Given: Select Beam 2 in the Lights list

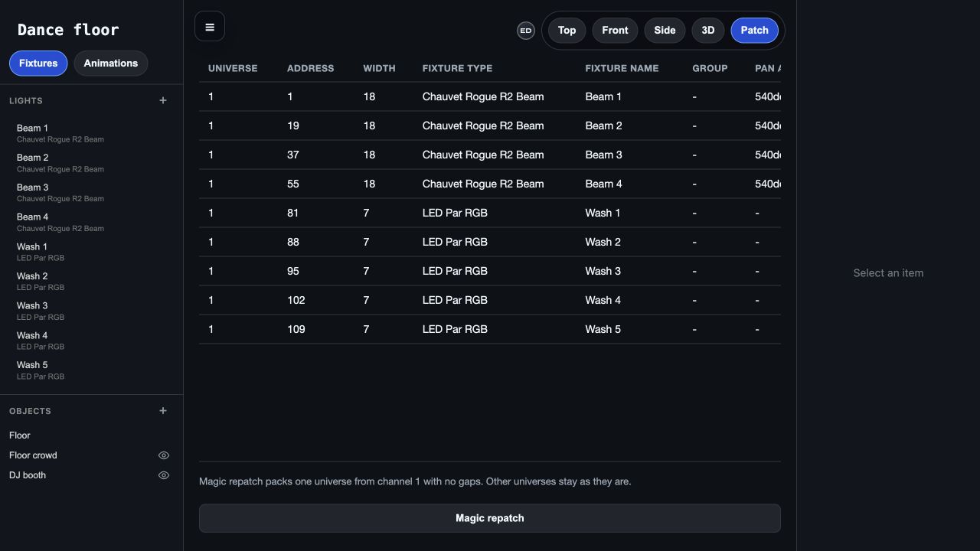Looking at the screenshot, I should [92, 163].
